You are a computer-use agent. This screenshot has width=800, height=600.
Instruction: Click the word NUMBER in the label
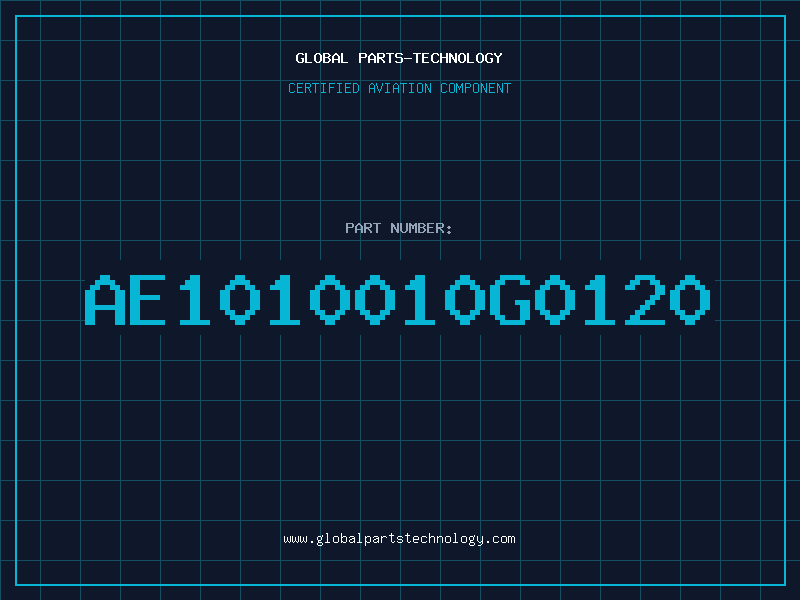coord(417,228)
